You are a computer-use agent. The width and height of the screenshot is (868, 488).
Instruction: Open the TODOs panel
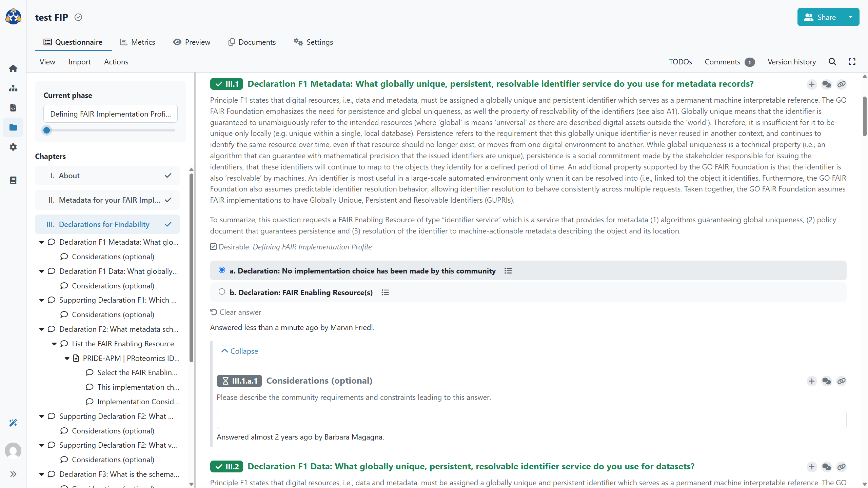[680, 62]
